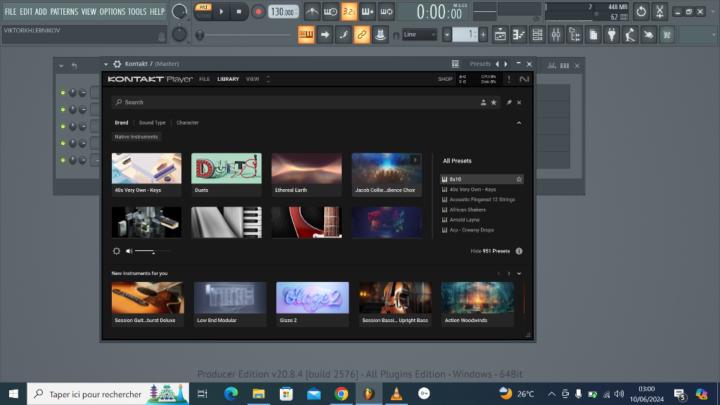The height and width of the screenshot is (405, 720).
Task: Collapse the New Instruments for you section
Action: click(x=518, y=273)
